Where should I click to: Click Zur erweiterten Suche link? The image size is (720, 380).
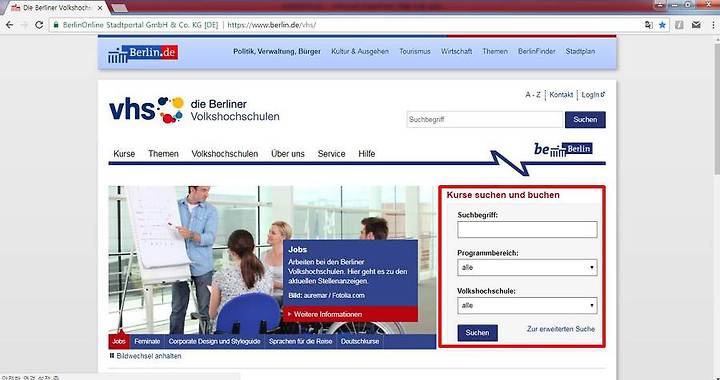(x=561, y=329)
